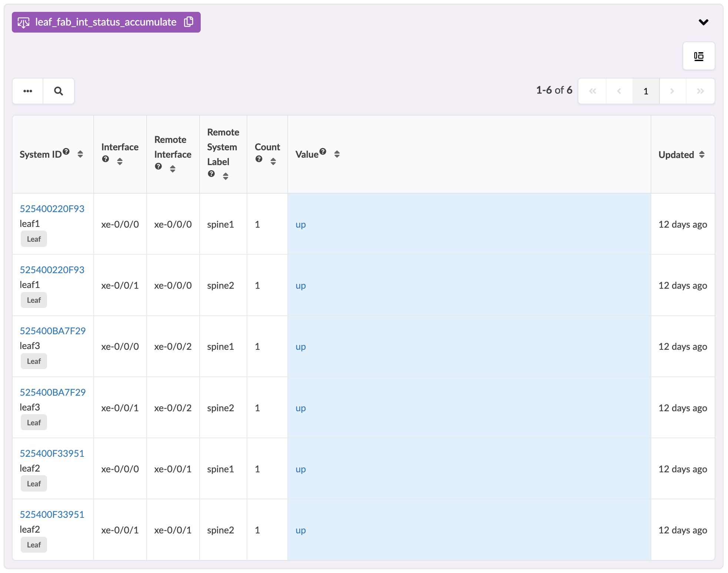Click the Interface column help icon
728x573 pixels.
click(106, 159)
